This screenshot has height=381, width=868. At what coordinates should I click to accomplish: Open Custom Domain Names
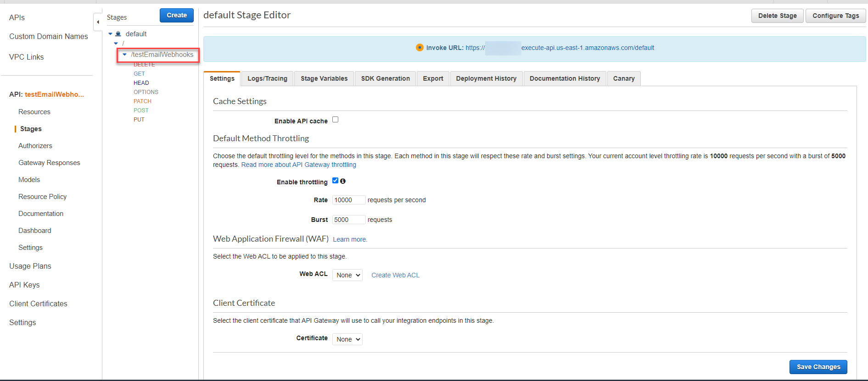pos(49,36)
